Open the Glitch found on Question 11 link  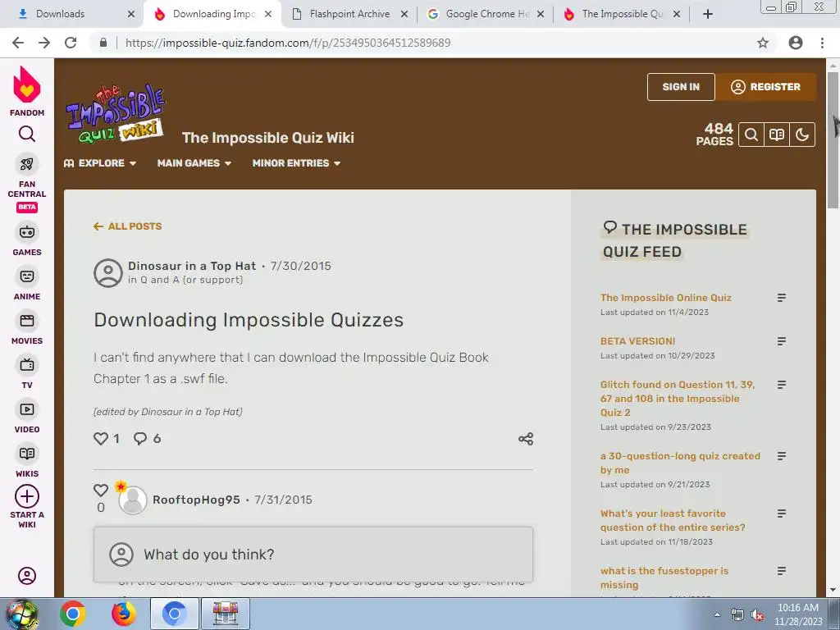[678, 399]
